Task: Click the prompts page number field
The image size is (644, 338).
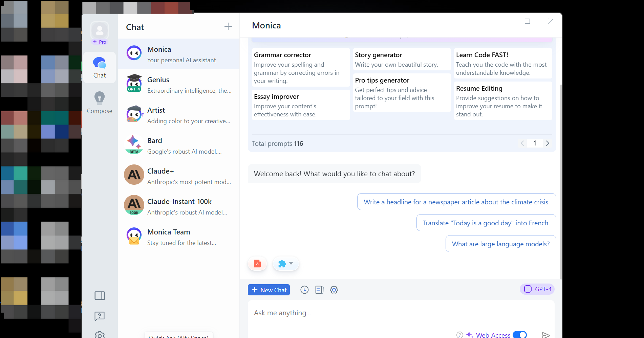Action: click(x=535, y=143)
